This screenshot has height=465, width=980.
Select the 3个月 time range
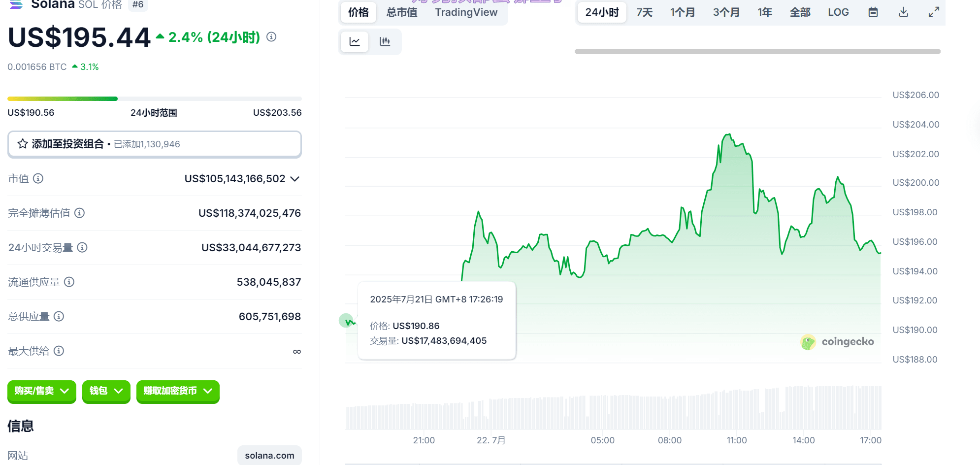[x=726, y=12]
